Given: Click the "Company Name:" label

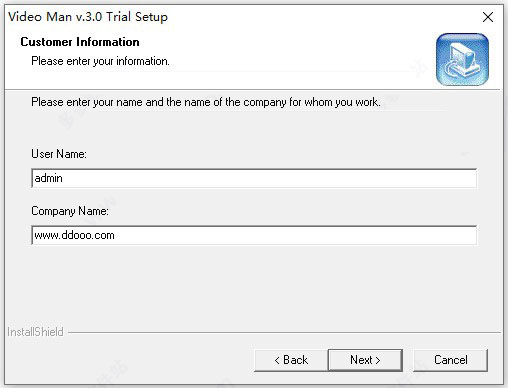Looking at the screenshot, I should click(x=70, y=211).
